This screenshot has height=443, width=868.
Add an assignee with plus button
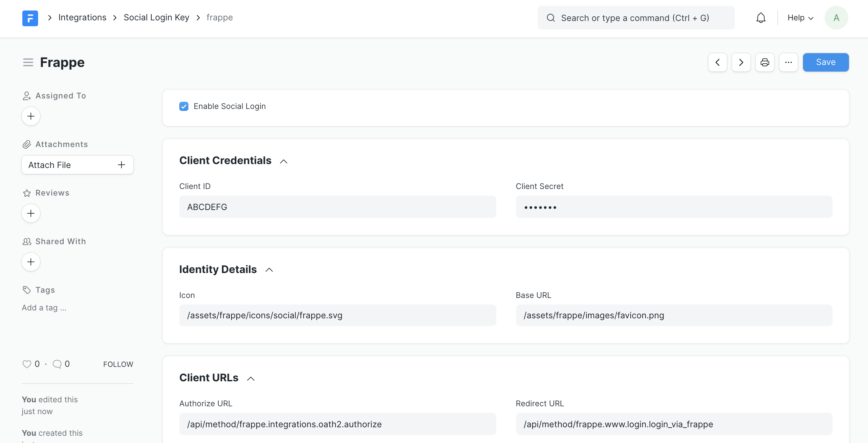[x=31, y=116]
